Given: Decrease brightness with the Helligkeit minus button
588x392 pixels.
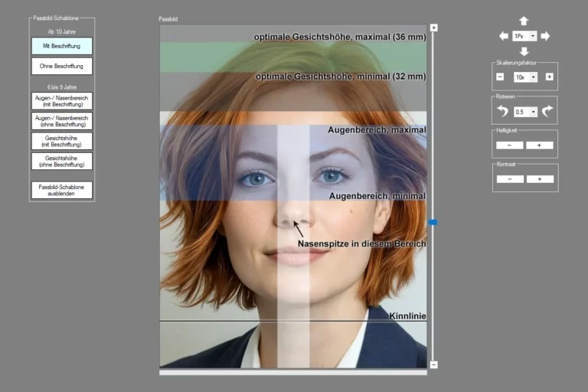Looking at the screenshot, I should tap(509, 145).
